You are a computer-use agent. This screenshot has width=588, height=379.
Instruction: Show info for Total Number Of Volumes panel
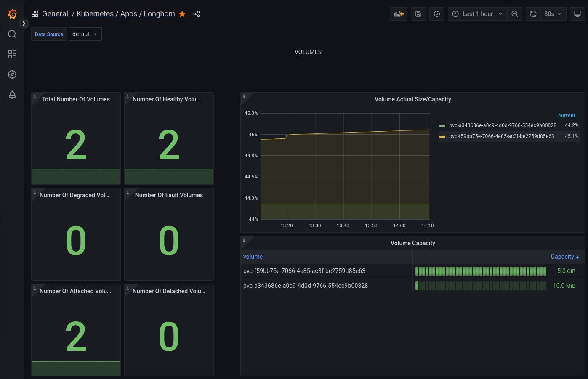(35, 96)
